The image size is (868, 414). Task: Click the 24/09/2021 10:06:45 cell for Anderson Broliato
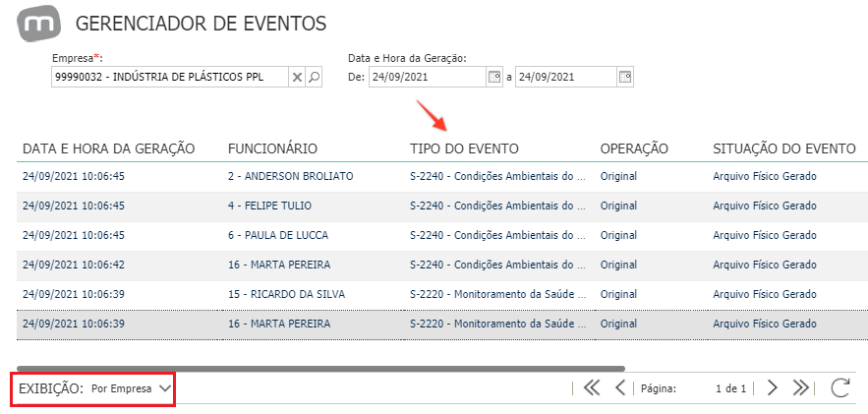(74, 177)
